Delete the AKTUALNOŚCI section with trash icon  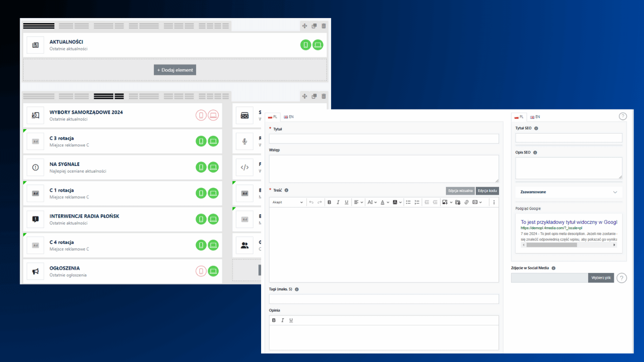pyautogui.click(x=324, y=26)
